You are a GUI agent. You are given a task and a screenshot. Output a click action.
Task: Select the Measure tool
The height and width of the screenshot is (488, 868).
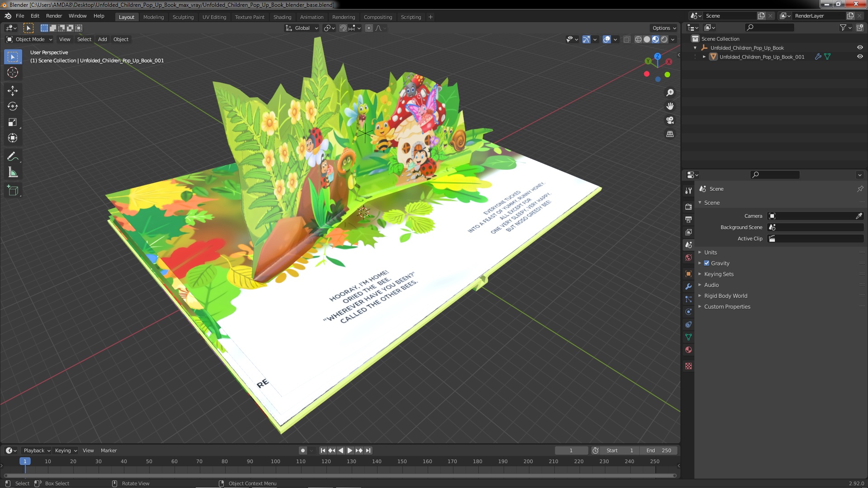pyautogui.click(x=13, y=173)
